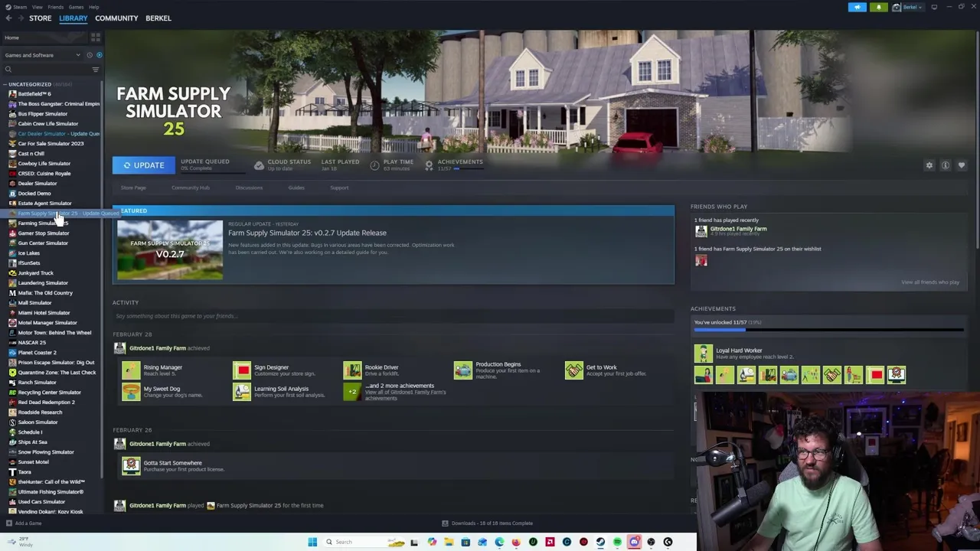Open the game's Store Page link
Image resolution: width=980 pixels, height=551 pixels.
click(133, 187)
